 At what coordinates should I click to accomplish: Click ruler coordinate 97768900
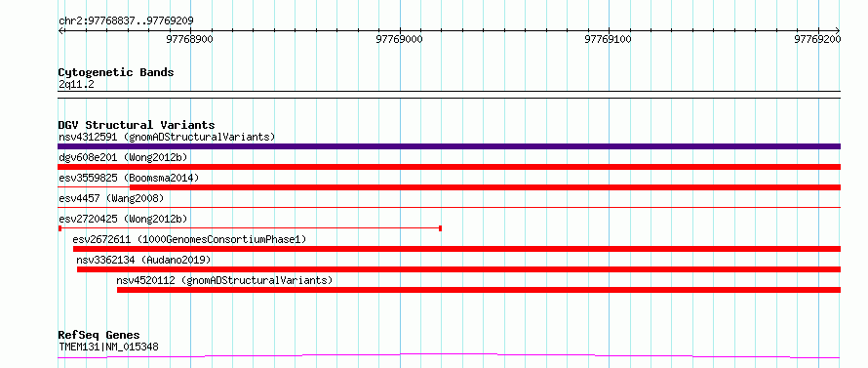(x=190, y=39)
